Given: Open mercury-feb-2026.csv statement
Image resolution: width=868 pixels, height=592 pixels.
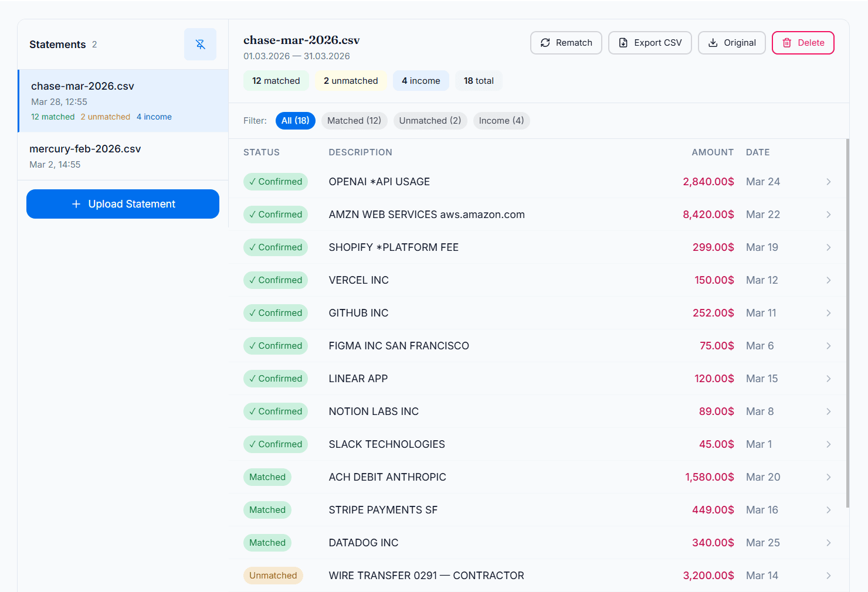Looking at the screenshot, I should [123, 156].
